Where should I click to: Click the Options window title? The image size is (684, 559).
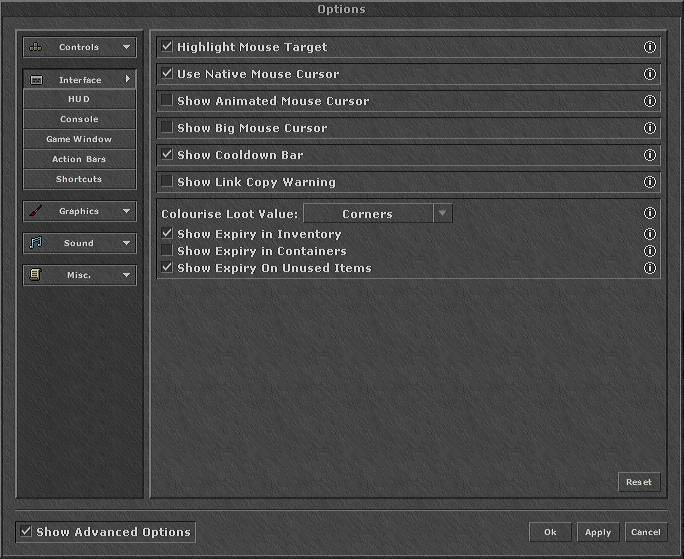(x=342, y=9)
